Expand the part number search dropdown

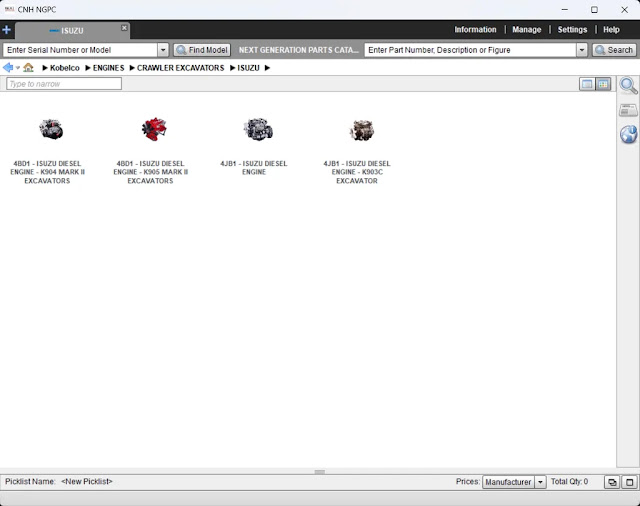click(x=582, y=50)
